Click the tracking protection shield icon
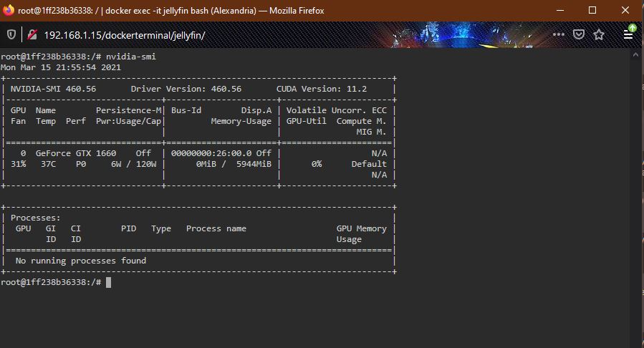644x348 pixels. (11, 35)
